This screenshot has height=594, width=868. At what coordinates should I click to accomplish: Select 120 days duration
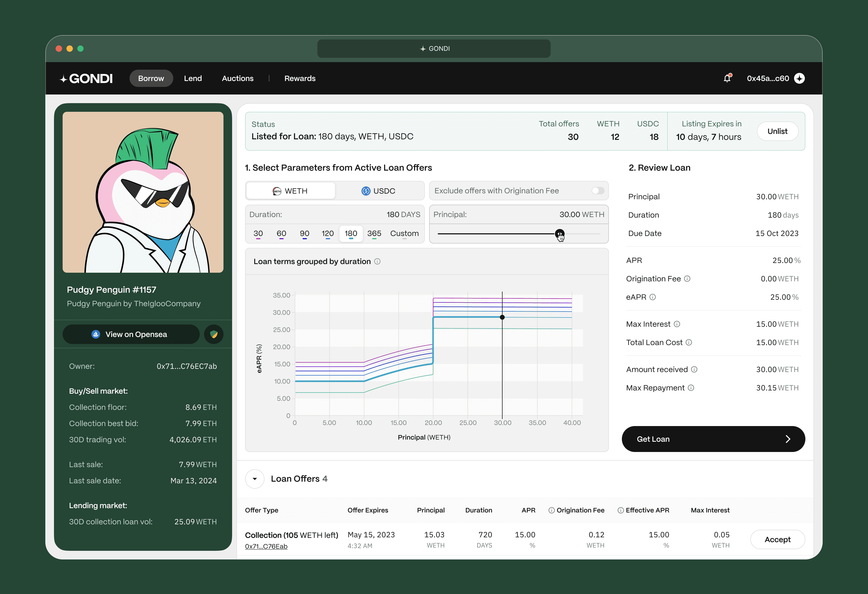pos(328,234)
